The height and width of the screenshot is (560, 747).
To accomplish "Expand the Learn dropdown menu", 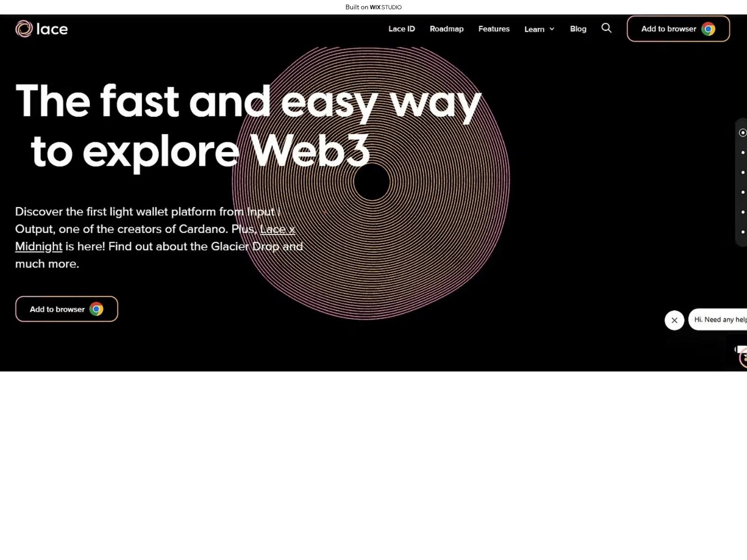I will tap(539, 29).
